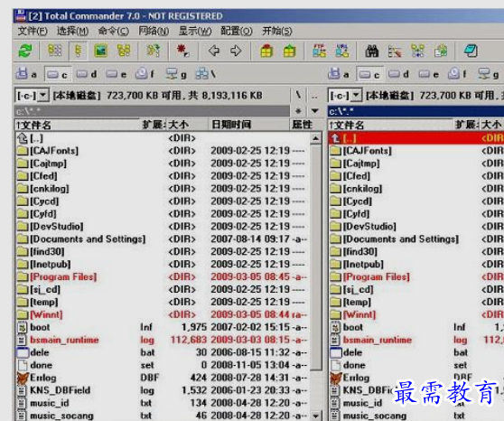
Task: Select CD drive f in left drive bar
Action: 145,74
